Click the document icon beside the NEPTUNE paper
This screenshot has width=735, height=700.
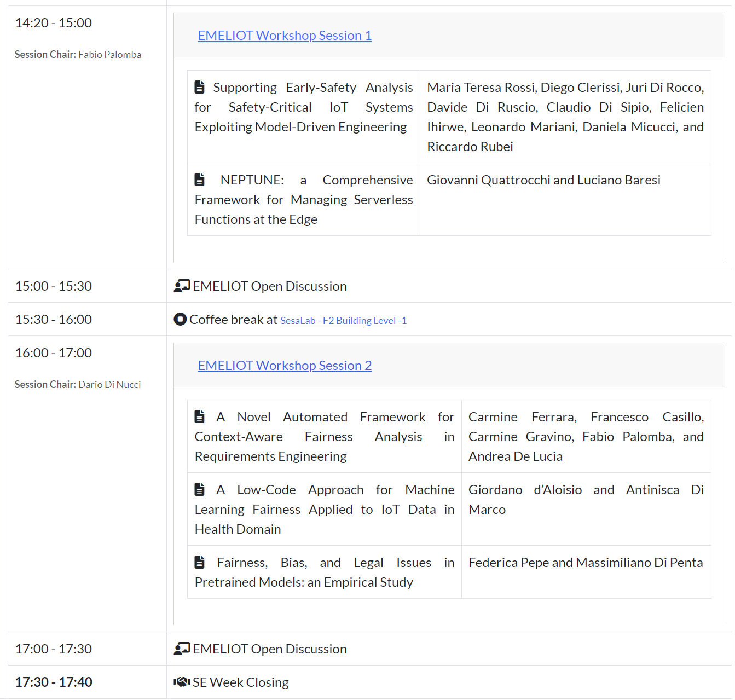(200, 180)
